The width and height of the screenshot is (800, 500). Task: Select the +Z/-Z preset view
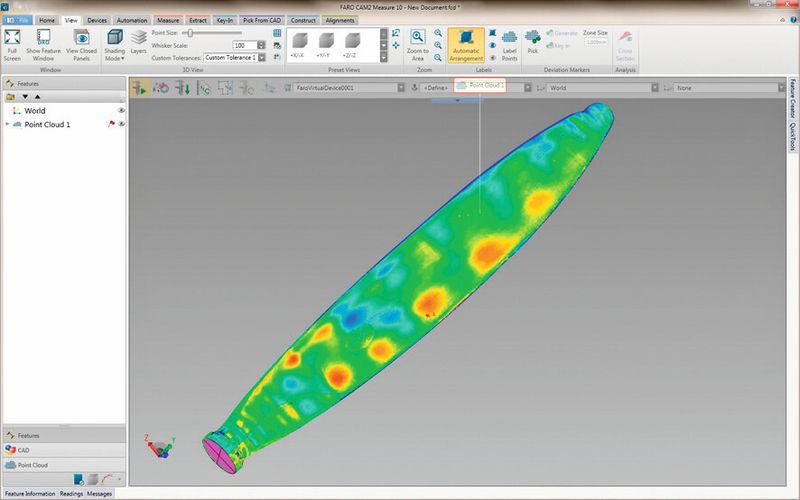click(x=352, y=45)
